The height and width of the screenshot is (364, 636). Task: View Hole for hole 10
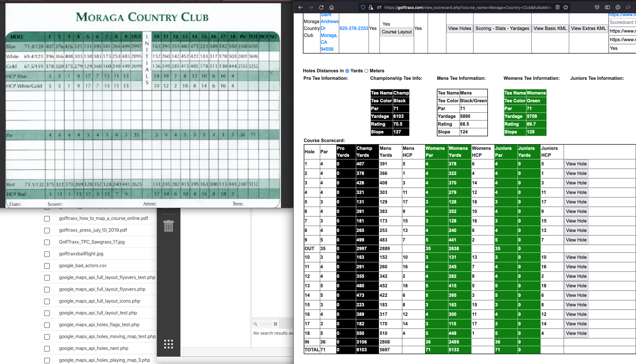click(576, 257)
